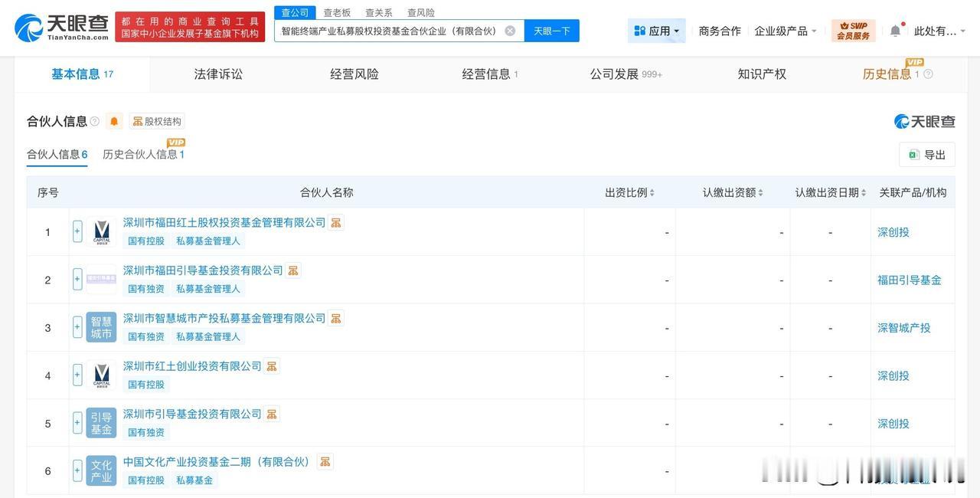Screen dimensions: 980x498
Task: Open equity tree icon for 深圳市引导基金投资有限公司
Action: point(272,414)
